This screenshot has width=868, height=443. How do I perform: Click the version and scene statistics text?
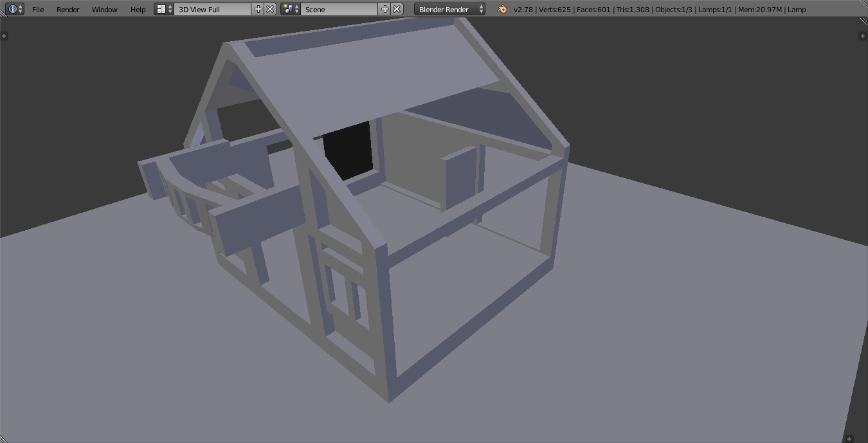pyautogui.click(x=660, y=10)
